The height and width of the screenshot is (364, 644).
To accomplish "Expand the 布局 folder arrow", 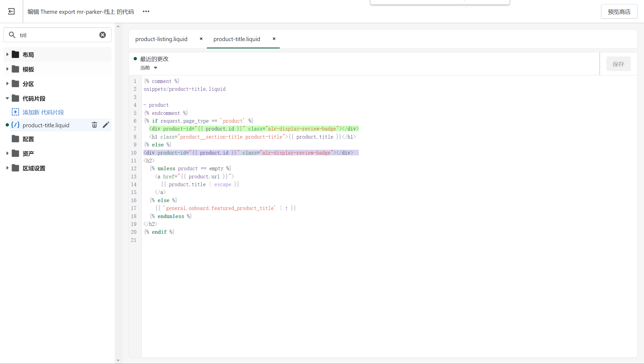I will pos(7,55).
